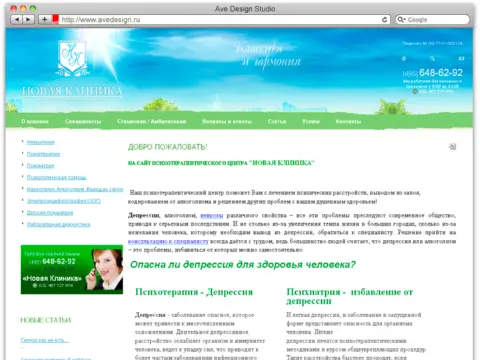Go forward with the browser forward arrow
Screen dimensions: 480x360
(28, 19)
